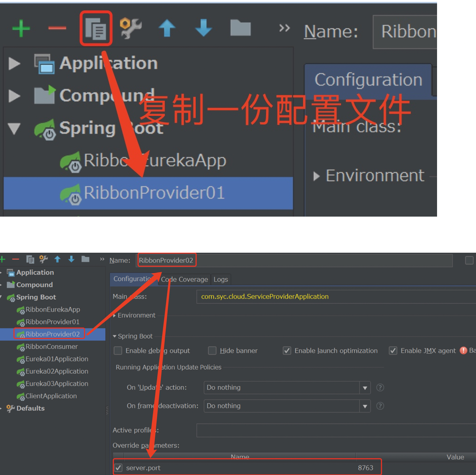This screenshot has height=475, width=476.
Task: Select RibbonEurekaApp in the lower dialog tree
Action: coord(53,310)
